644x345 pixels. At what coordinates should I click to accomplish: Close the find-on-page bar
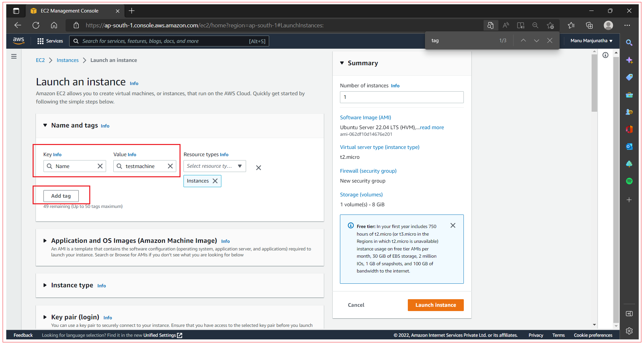click(x=550, y=41)
